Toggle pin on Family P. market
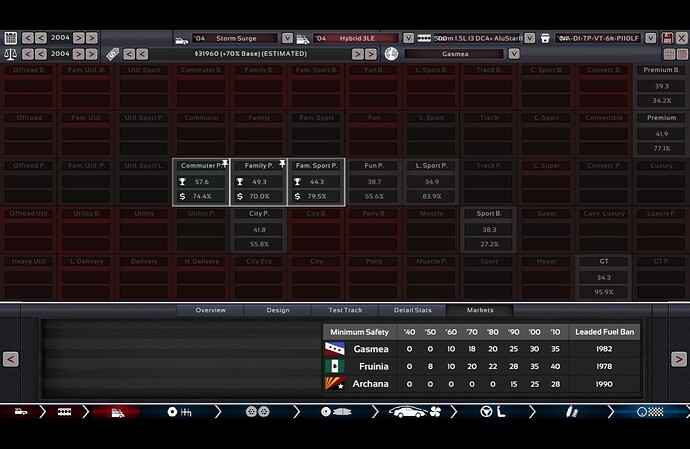The image size is (690, 449). (x=284, y=162)
